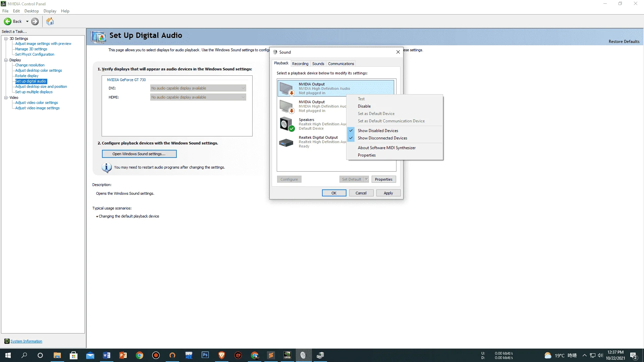
Task: Switch to the Recording tab
Action: pos(300,64)
